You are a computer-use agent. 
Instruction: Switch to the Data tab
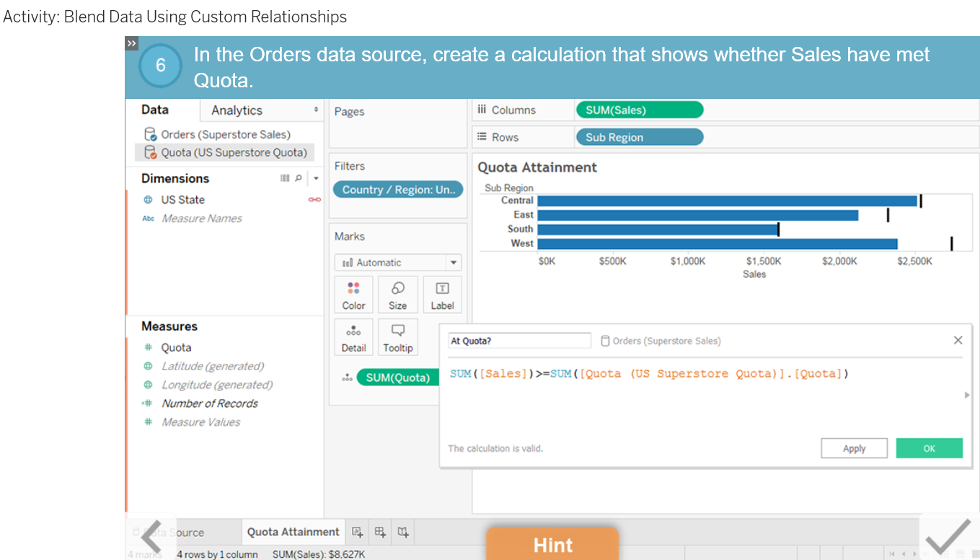(155, 110)
